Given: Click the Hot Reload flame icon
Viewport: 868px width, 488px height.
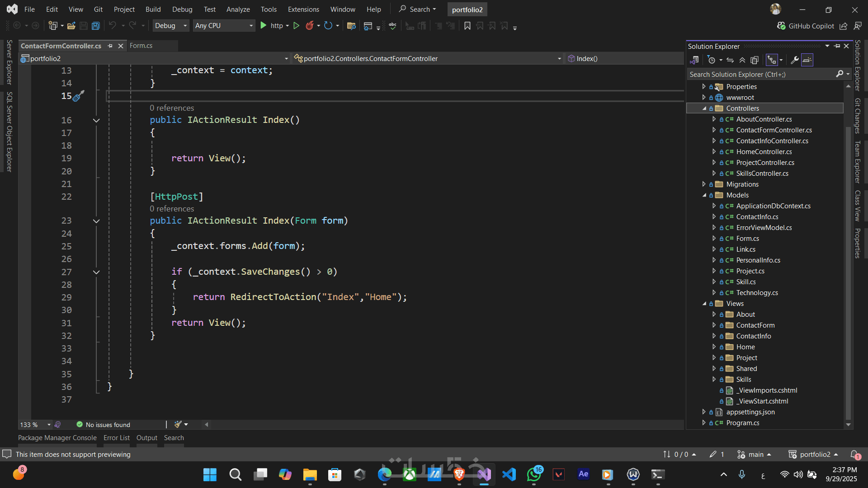Looking at the screenshot, I should [x=310, y=26].
